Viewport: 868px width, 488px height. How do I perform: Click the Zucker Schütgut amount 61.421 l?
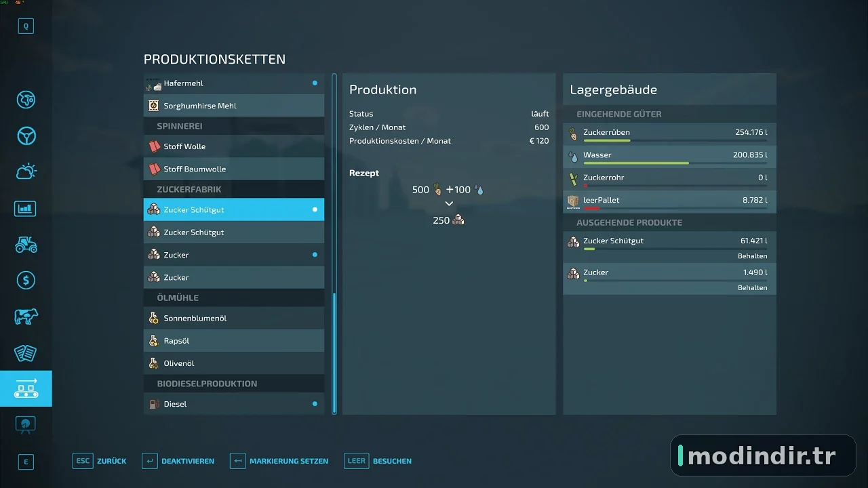coord(754,241)
